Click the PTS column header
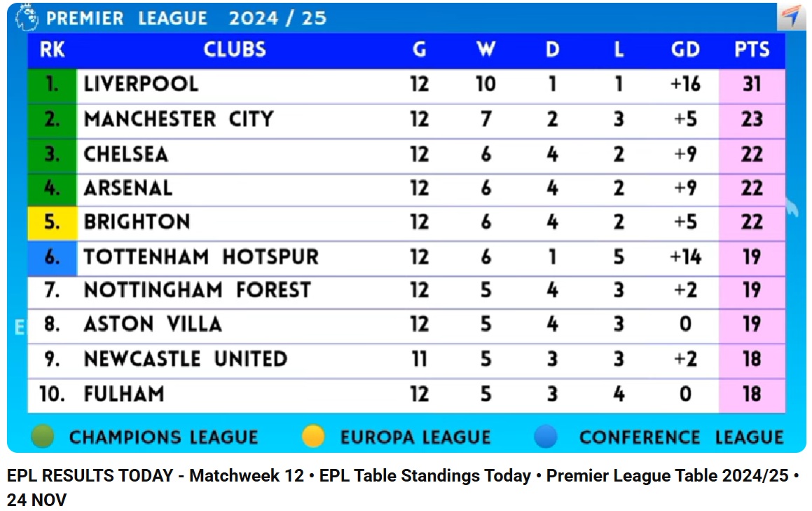The height and width of the screenshot is (511, 812). coord(752,50)
